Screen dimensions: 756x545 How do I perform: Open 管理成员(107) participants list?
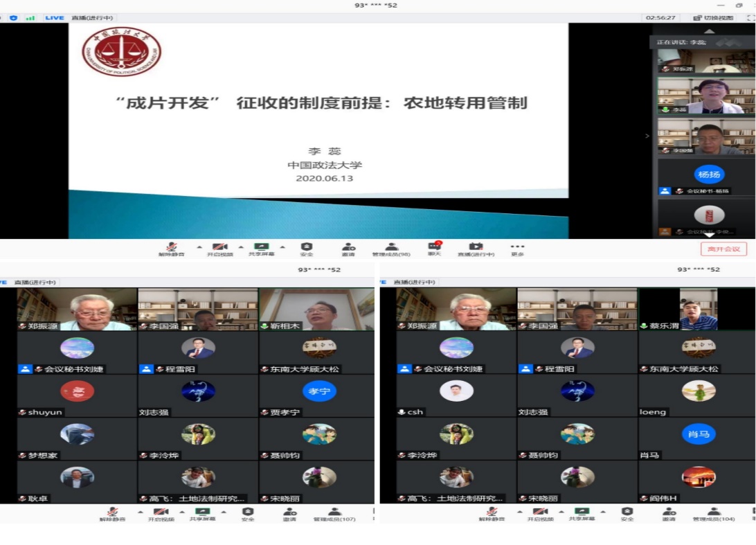point(334,514)
